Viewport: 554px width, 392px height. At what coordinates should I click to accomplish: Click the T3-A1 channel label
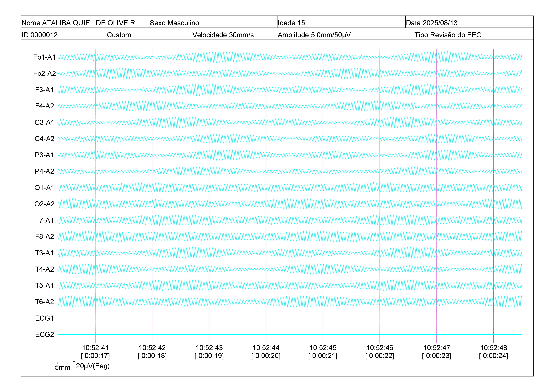[x=45, y=253]
